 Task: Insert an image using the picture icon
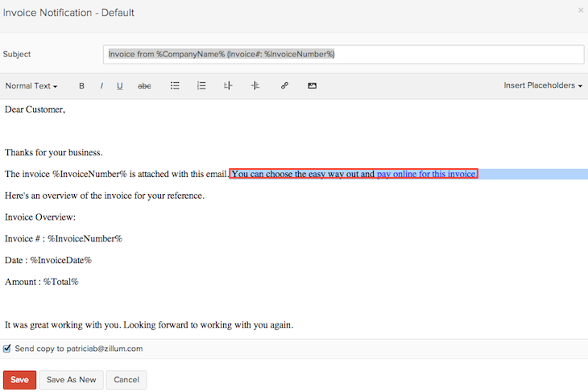(x=312, y=86)
